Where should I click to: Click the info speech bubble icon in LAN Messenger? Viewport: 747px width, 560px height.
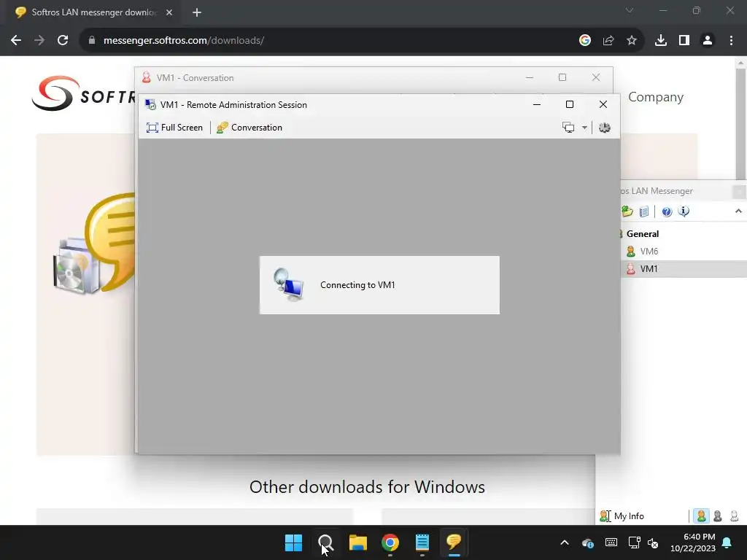684,211
